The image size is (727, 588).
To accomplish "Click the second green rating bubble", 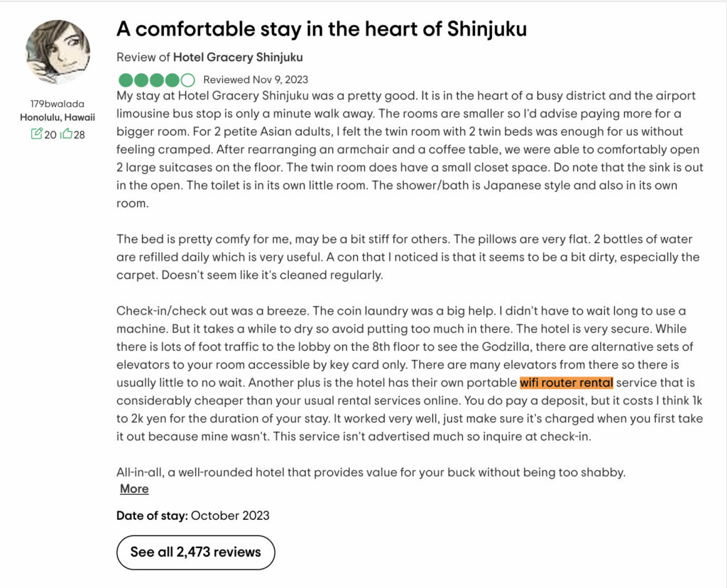I will [141, 80].
